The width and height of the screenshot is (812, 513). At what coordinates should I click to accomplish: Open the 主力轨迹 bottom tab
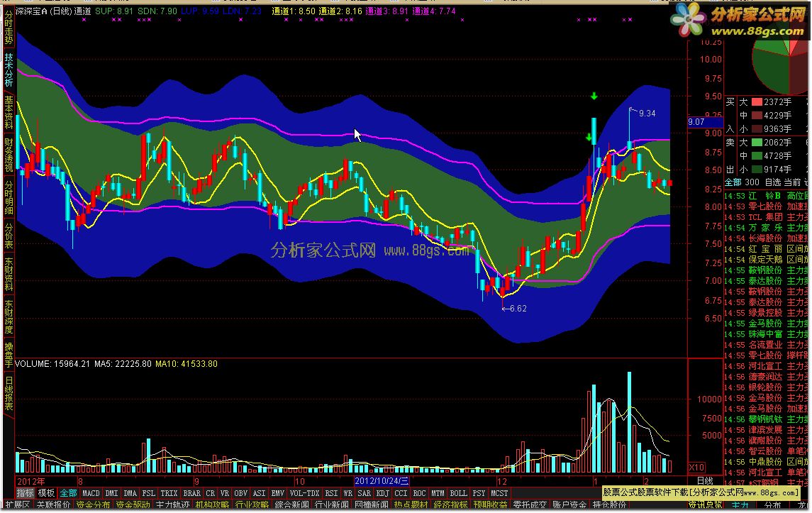tap(172, 504)
